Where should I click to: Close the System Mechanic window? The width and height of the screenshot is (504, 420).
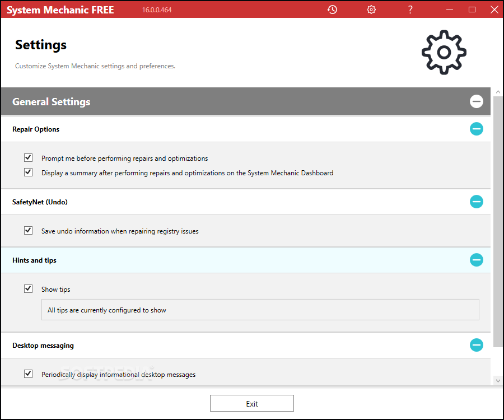[x=494, y=10]
